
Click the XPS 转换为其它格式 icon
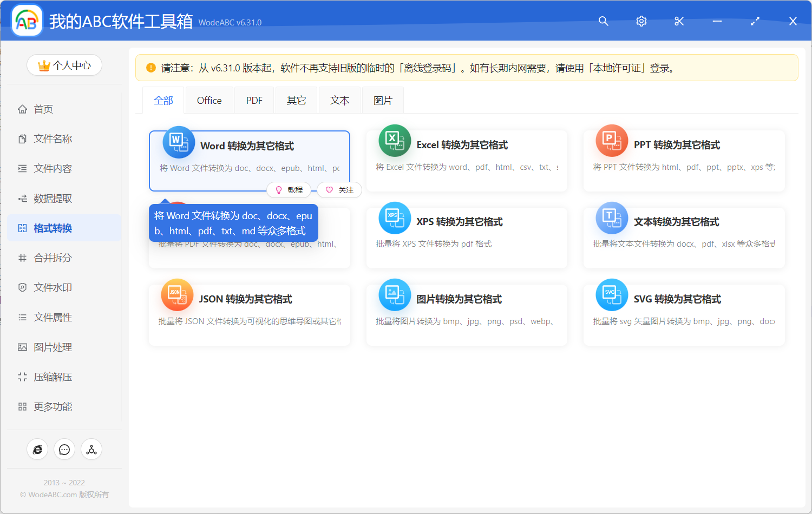tap(395, 218)
